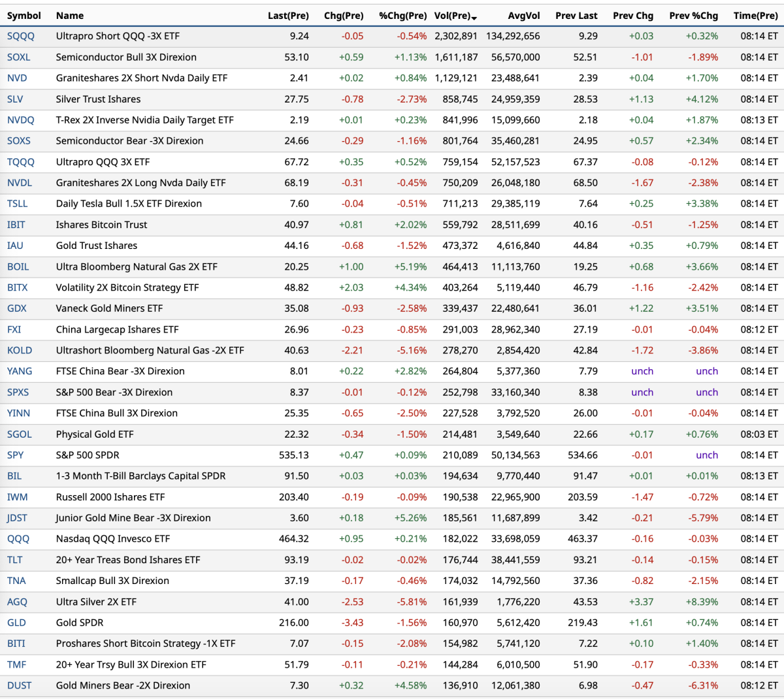Click the Symbol column header
Screen dimensions: 784x699
[x=24, y=16]
